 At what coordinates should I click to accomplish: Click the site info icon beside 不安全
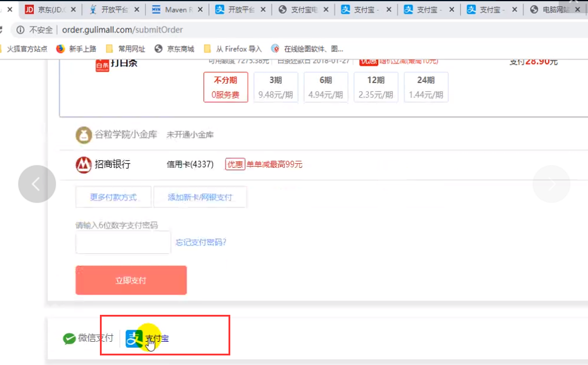(20, 30)
